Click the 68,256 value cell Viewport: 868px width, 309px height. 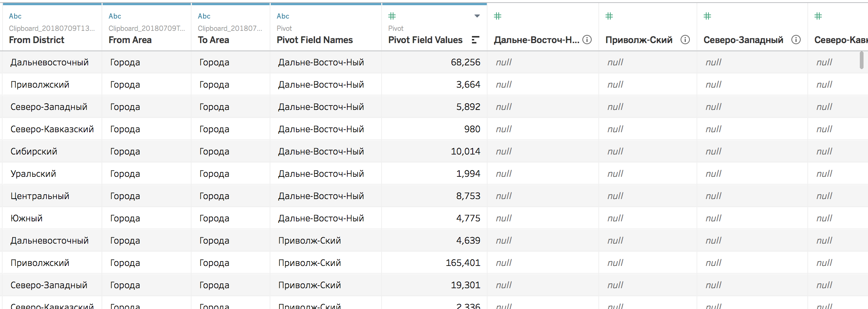[465, 62]
